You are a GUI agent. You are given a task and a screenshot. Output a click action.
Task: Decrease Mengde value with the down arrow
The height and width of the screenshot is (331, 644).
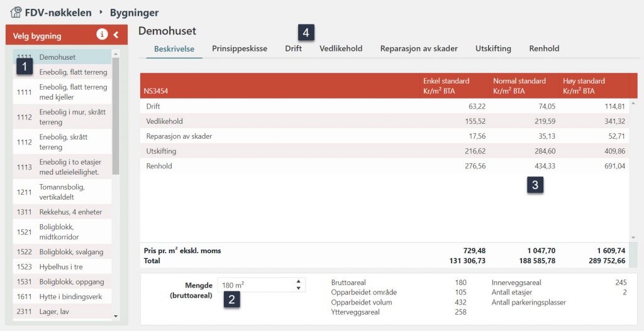click(x=298, y=288)
